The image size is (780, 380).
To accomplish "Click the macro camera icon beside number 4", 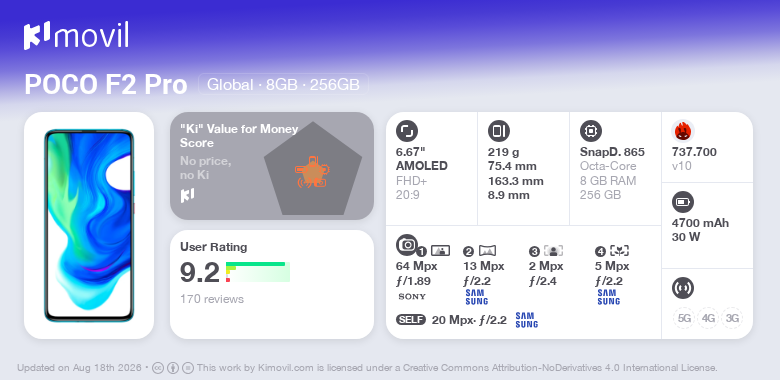I will click(620, 251).
